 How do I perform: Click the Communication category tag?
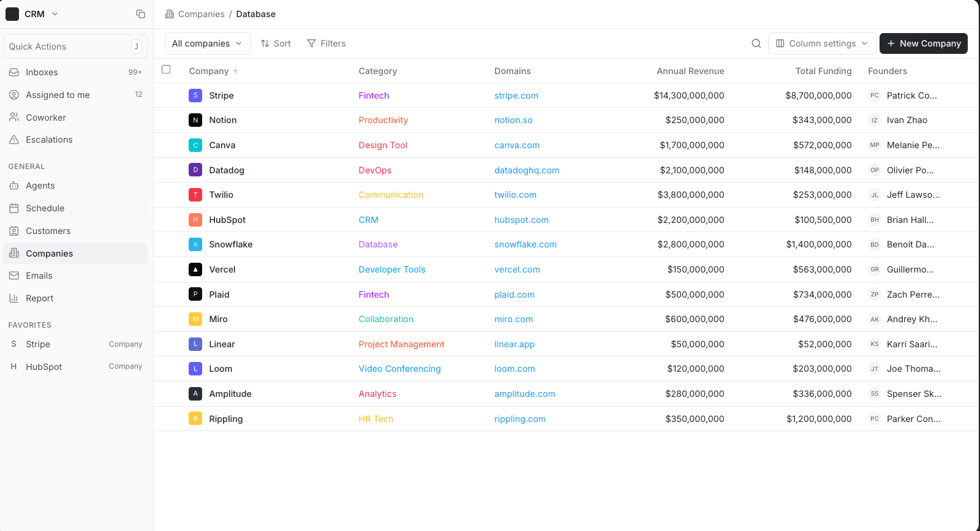pyautogui.click(x=391, y=195)
